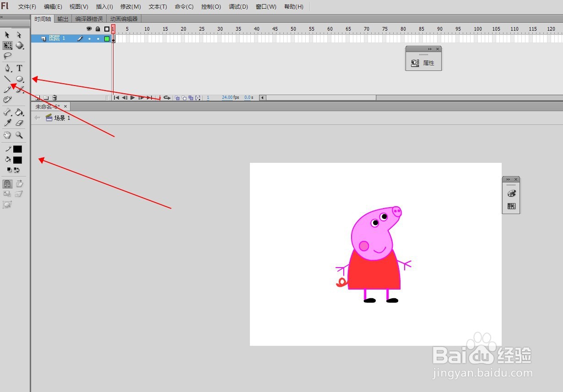563x392 pixels.
Task: Toggle 图层 1 green outline square
Action: click(x=107, y=38)
